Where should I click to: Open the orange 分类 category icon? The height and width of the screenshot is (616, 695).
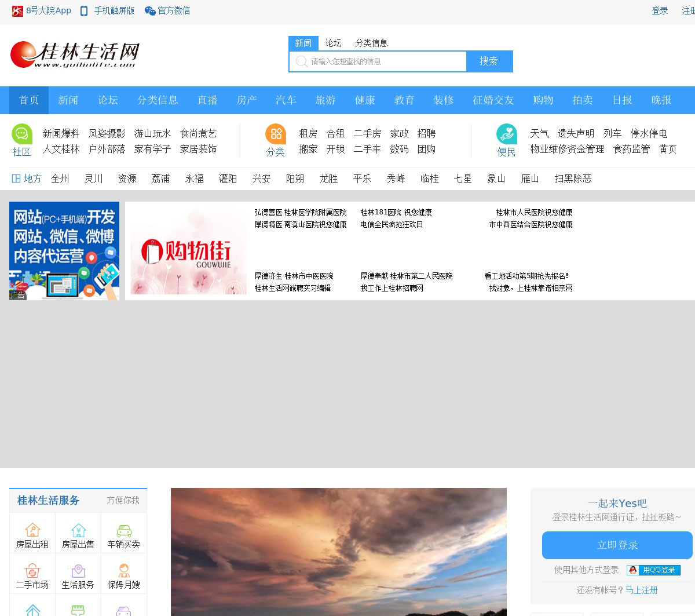(x=276, y=134)
